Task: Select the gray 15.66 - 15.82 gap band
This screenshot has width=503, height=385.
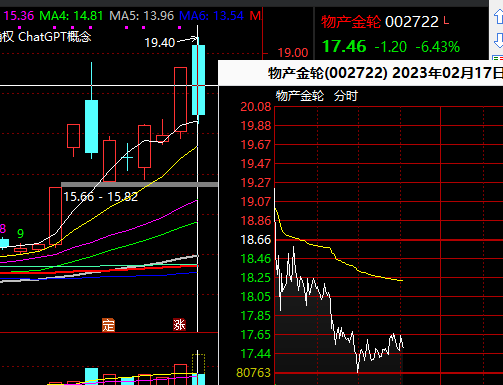Action: [140, 184]
